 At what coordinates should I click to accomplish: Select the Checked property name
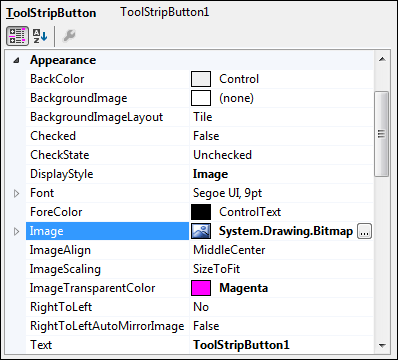coord(53,136)
